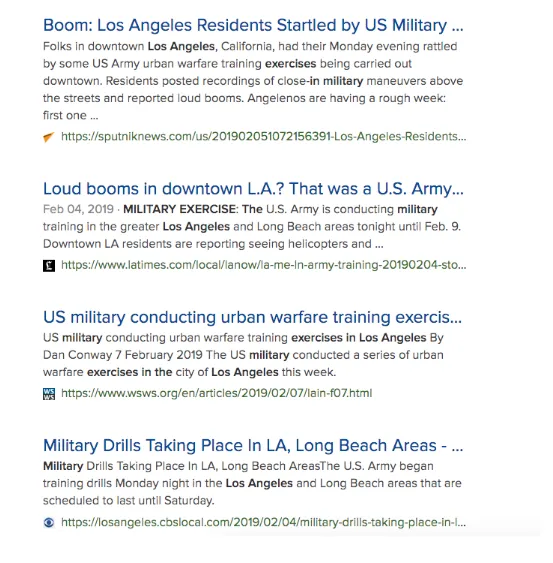Click the wsws.org article URL

click(217, 393)
